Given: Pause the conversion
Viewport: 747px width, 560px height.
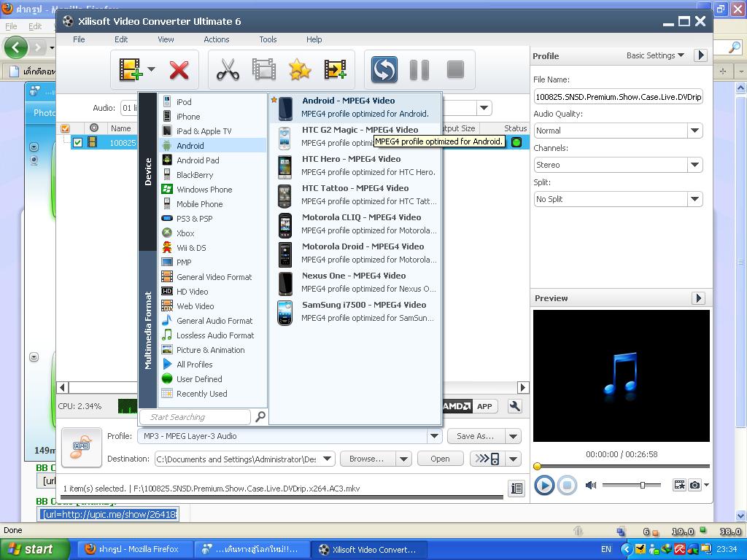Looking at the screenshot, I should pyautogui.click(x=419, y=69).
